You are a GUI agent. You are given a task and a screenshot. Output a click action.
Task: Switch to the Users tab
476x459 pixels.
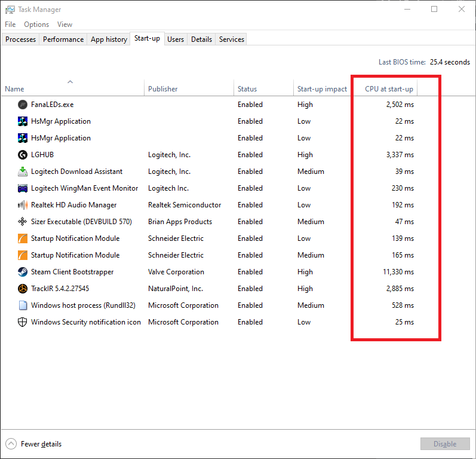[x=176, y=39]
